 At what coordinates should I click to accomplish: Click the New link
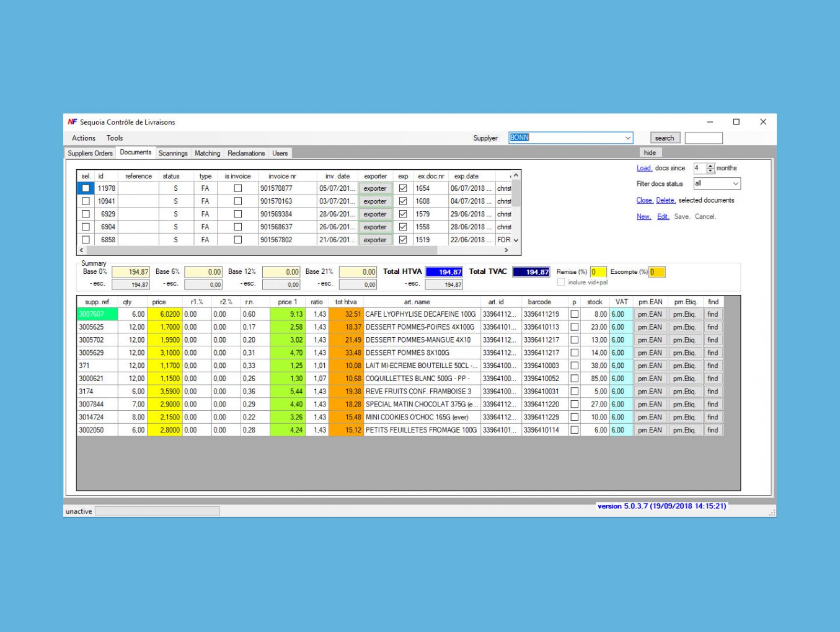[643, 216]
